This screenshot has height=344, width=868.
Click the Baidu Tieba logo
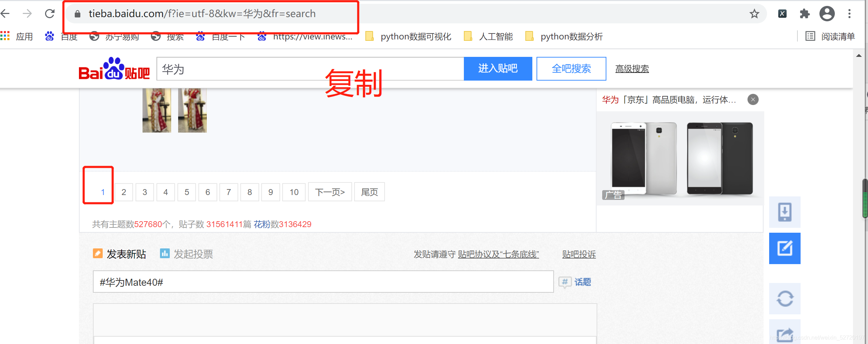tap(114, 69)
